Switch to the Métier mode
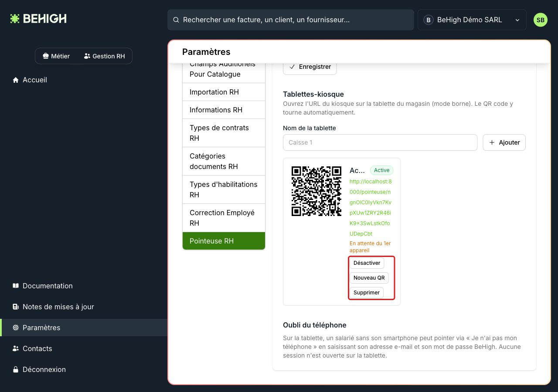Screen dimensions: 558x392 click(x=56, y=56)
